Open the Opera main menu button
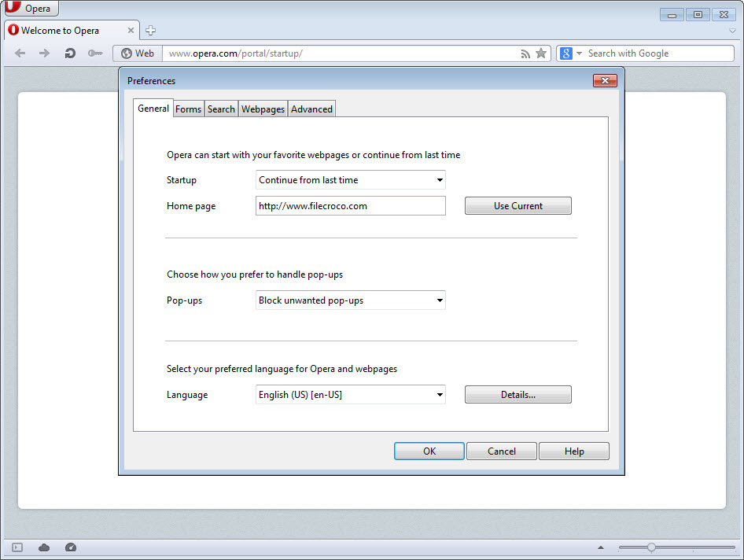Viewport: 744px width, 560px height. pyautogui.click(x=31, y=8)
